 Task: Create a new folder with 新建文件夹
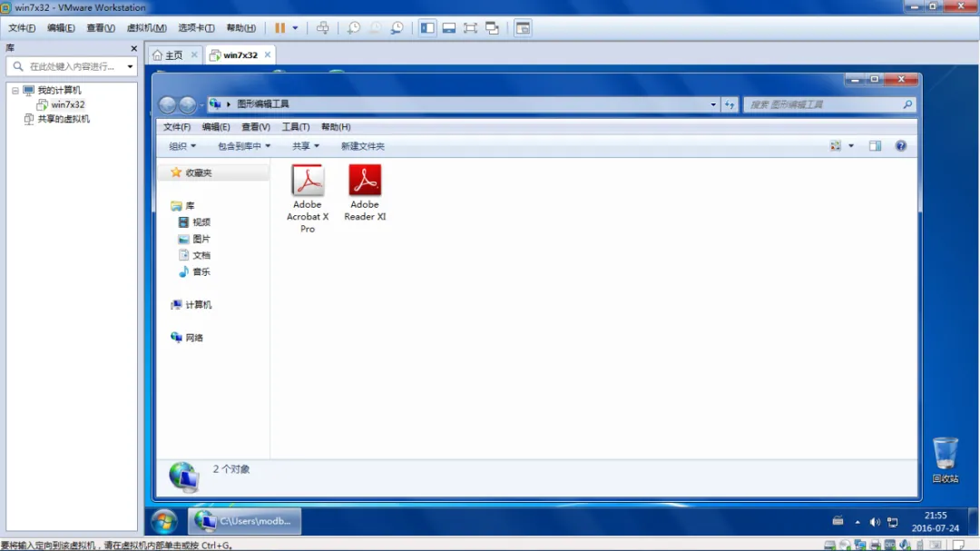362,146
